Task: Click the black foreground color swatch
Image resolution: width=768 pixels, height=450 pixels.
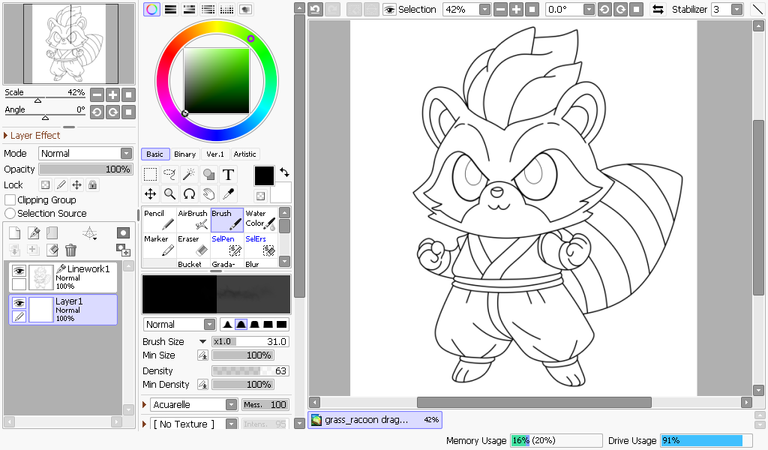Action: (264, 176)
